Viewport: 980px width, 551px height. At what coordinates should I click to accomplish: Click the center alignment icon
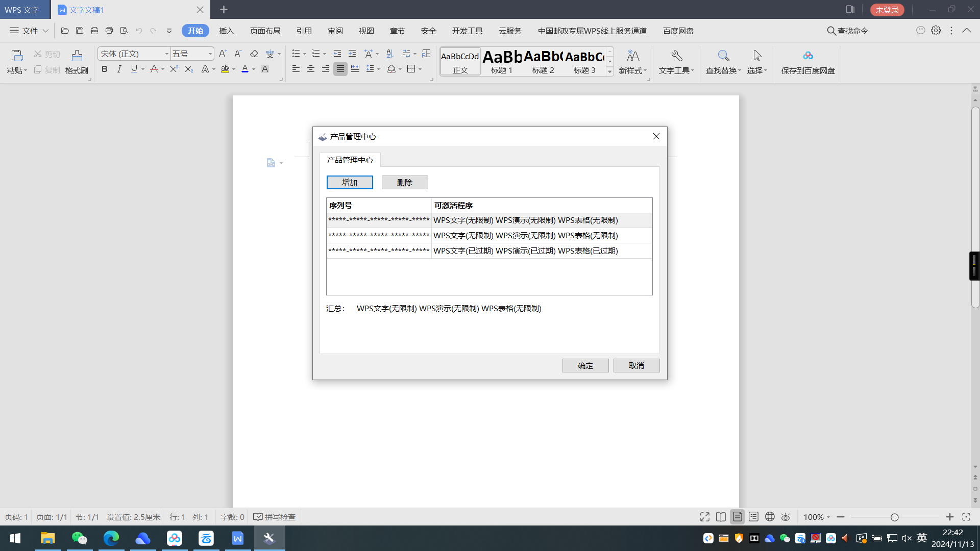[x=310, y=69]
